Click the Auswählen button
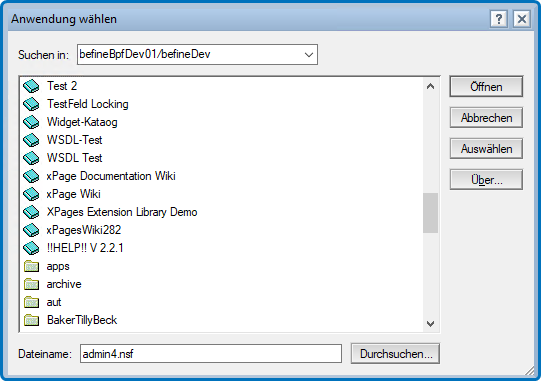 click(x=486, y=149)
